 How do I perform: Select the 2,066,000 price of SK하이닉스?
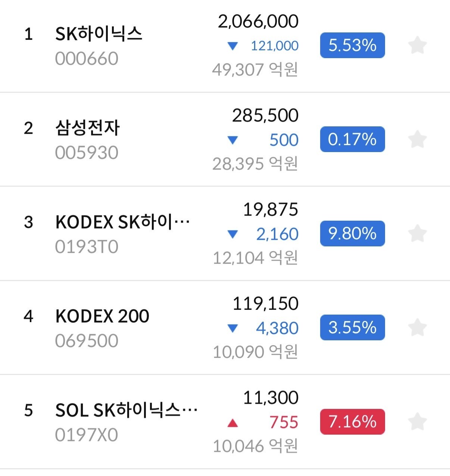tap(258, 22)
